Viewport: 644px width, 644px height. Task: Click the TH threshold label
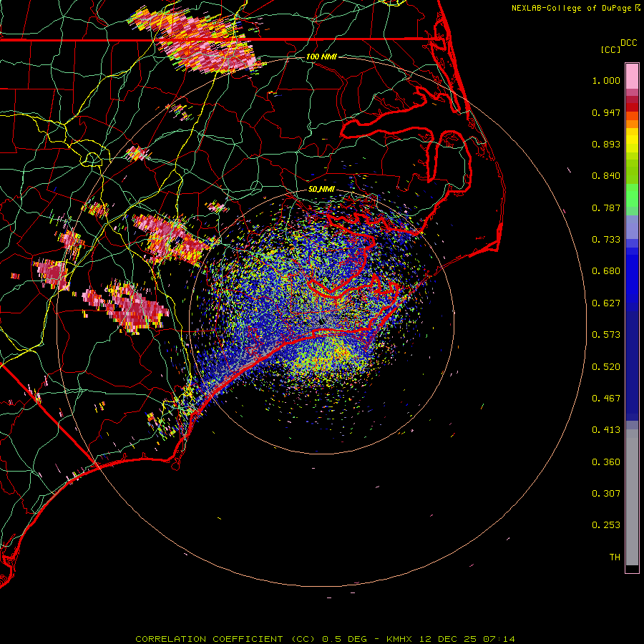(615, 557)
